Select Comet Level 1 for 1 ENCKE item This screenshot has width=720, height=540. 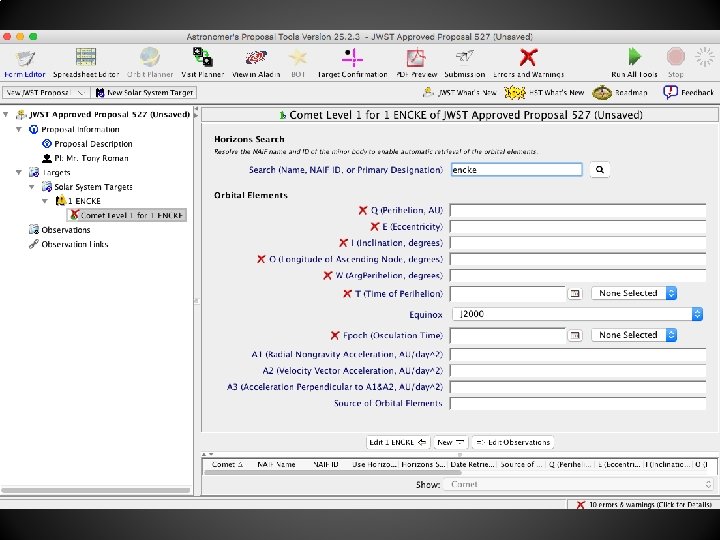(127, 215)
